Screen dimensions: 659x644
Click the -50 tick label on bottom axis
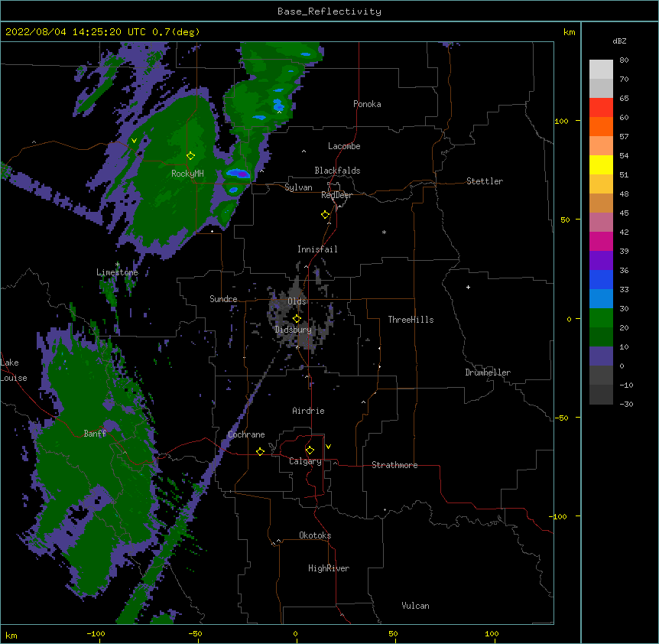tap(195, 633)
